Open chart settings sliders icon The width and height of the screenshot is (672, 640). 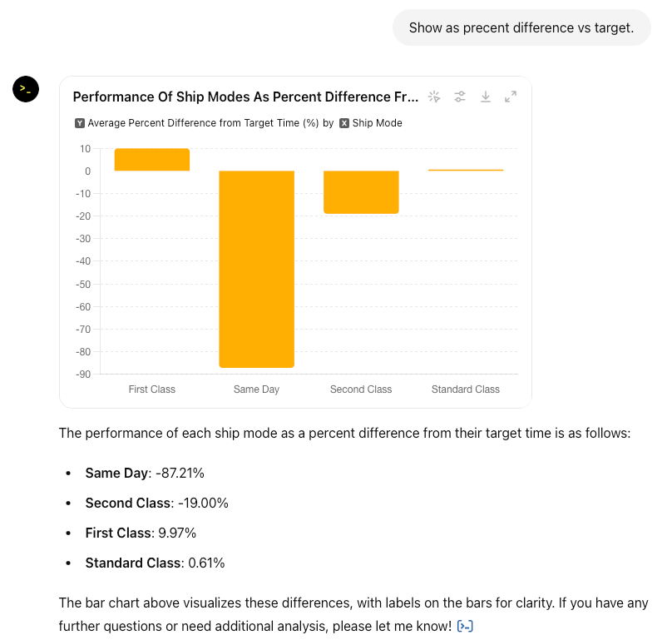click(460, 97)
